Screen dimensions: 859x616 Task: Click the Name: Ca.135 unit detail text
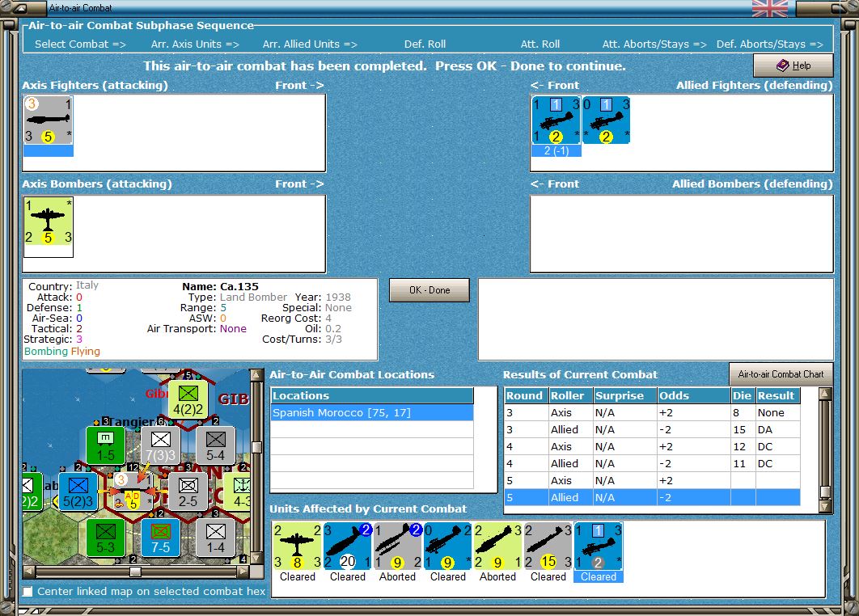[220, 286]
